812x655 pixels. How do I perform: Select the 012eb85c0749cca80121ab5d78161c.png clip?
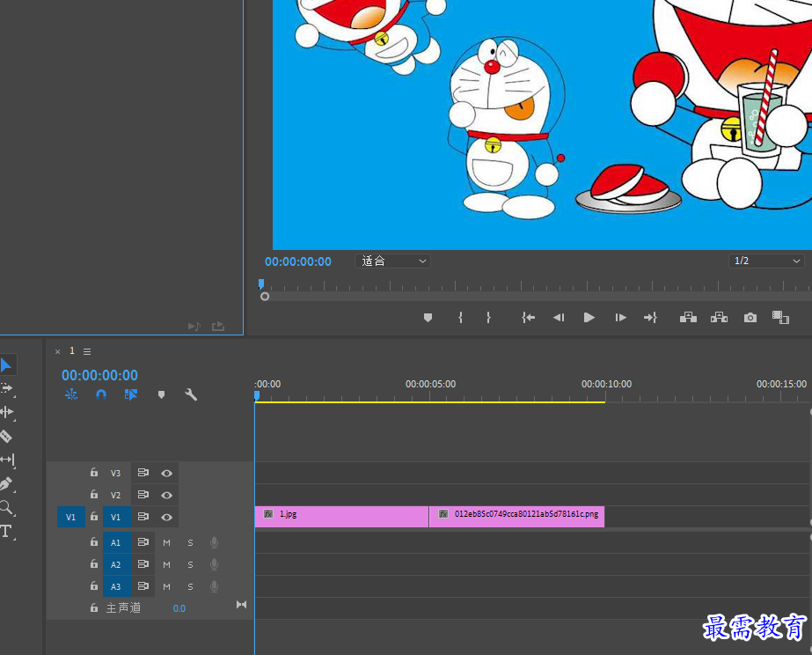[516, 517]
